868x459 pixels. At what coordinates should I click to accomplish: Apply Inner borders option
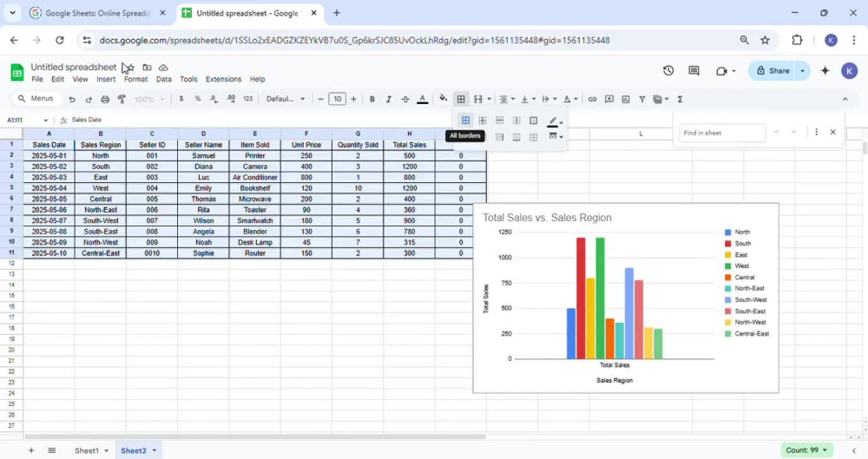click(x=483, y=121)
